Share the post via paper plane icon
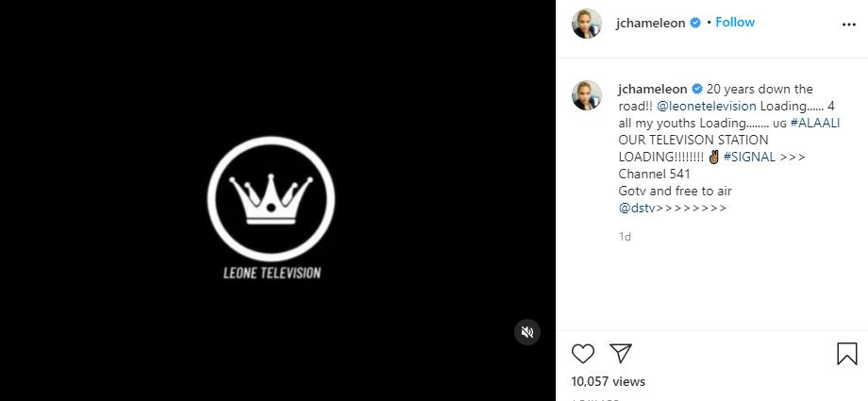The width and height of the screenshot is (868, 401). pos(620,354)
